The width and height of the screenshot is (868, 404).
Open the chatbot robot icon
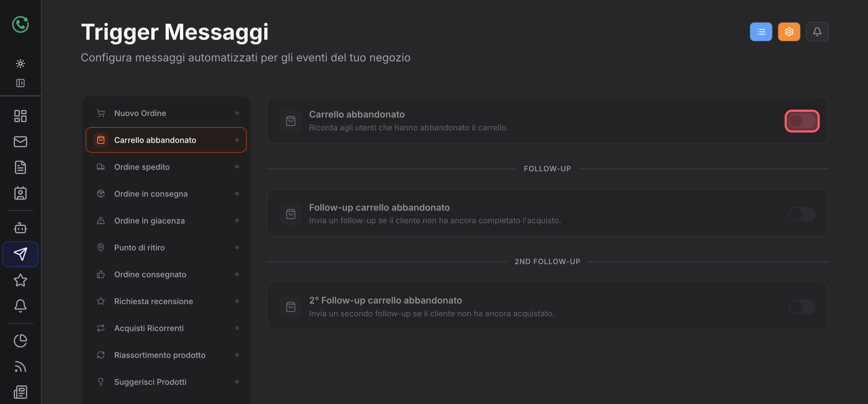tap(20, 228)
